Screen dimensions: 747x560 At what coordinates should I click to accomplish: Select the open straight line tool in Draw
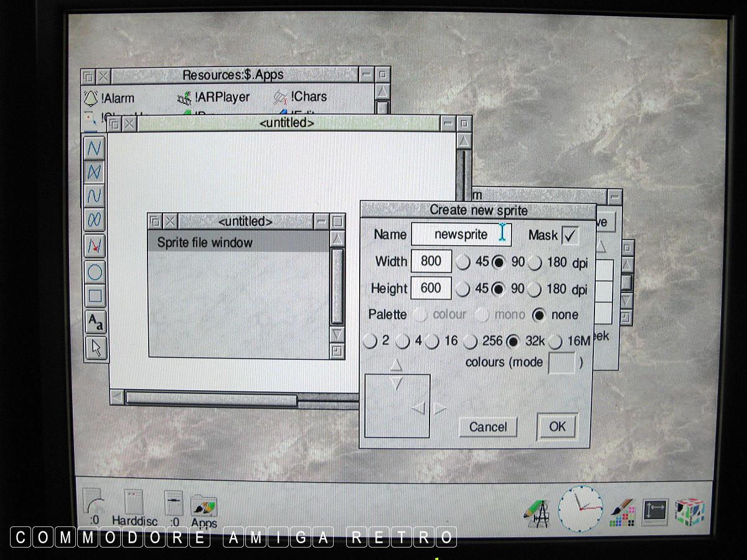point(95,148)
